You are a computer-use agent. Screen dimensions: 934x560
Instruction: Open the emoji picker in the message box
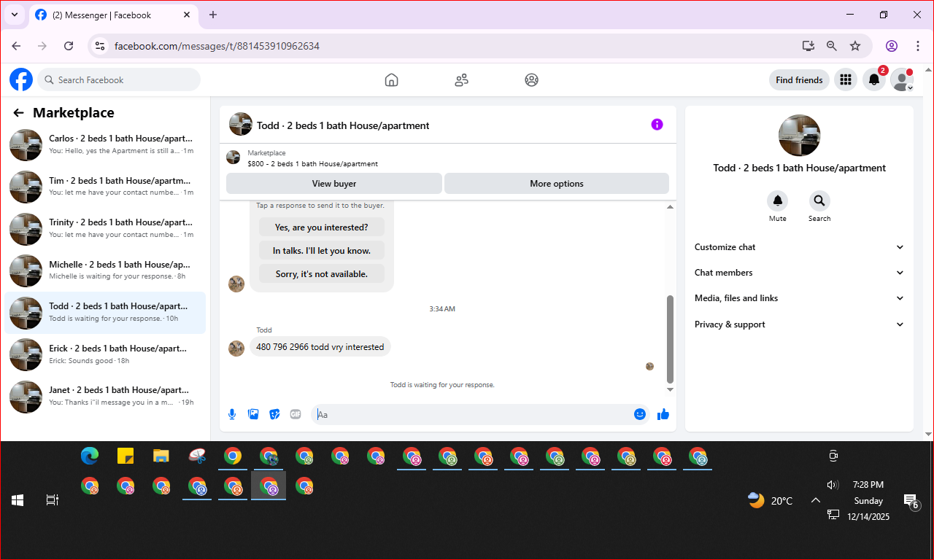pyautogui.click(x=640, y=414)
